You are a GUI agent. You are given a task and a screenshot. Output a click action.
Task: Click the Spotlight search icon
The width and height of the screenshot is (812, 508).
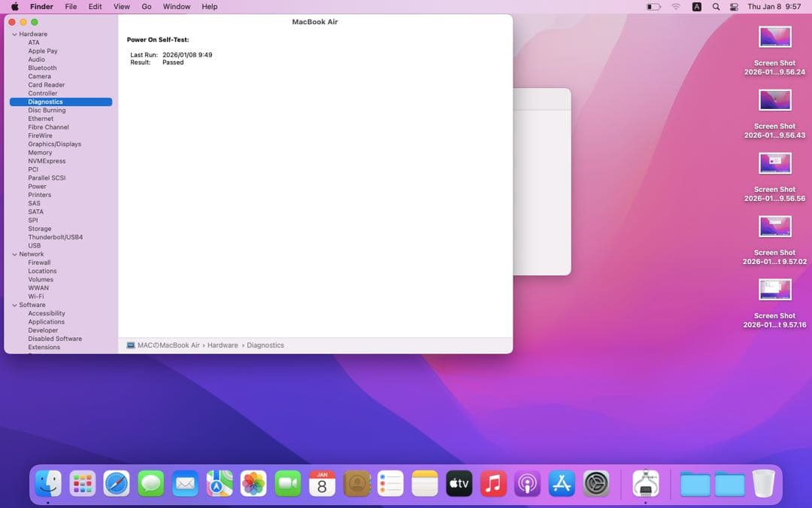coord(715,6)
